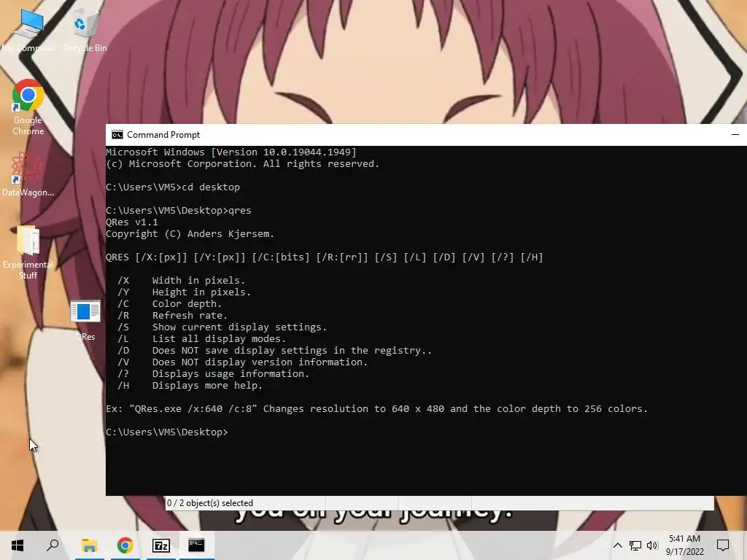Open taskbar search magnifier
Screen dimensions: 747x560
click(x=53, y=545)
